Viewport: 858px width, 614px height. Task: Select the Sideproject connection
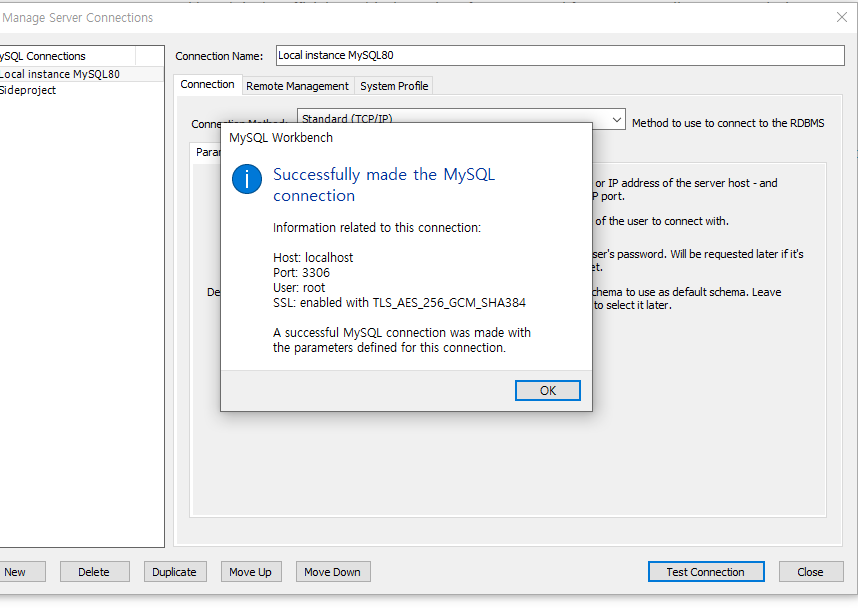82,90
